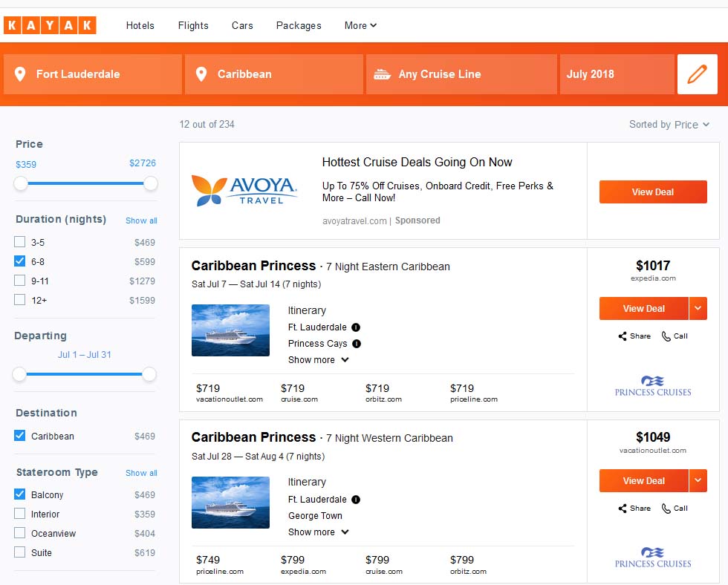Uncheck the Balcony stateroom type
This screenshot has width=728, height=585.
(x=19, y=494)
